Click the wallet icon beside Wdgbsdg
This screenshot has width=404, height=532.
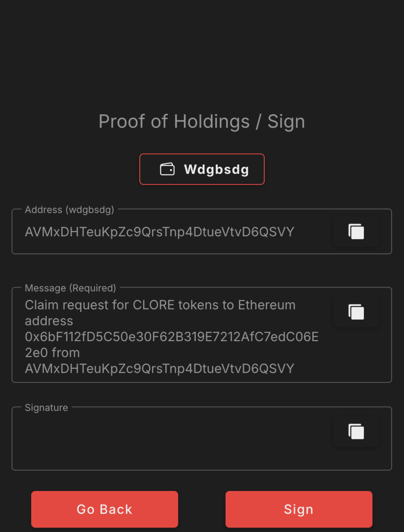[x=167, y=169]
